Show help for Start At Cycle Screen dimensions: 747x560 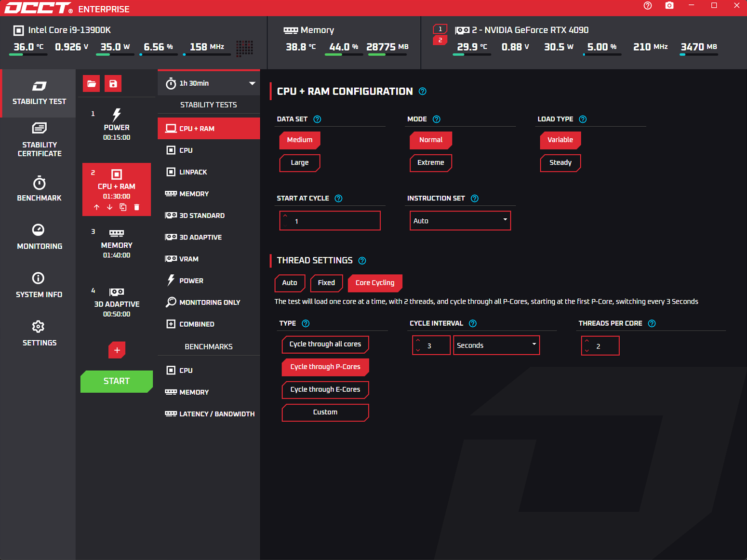click(338, 199)
